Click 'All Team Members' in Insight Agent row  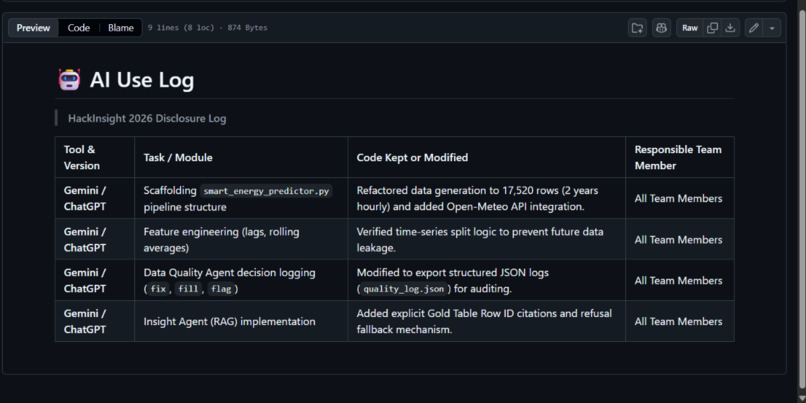coord(678,321)
